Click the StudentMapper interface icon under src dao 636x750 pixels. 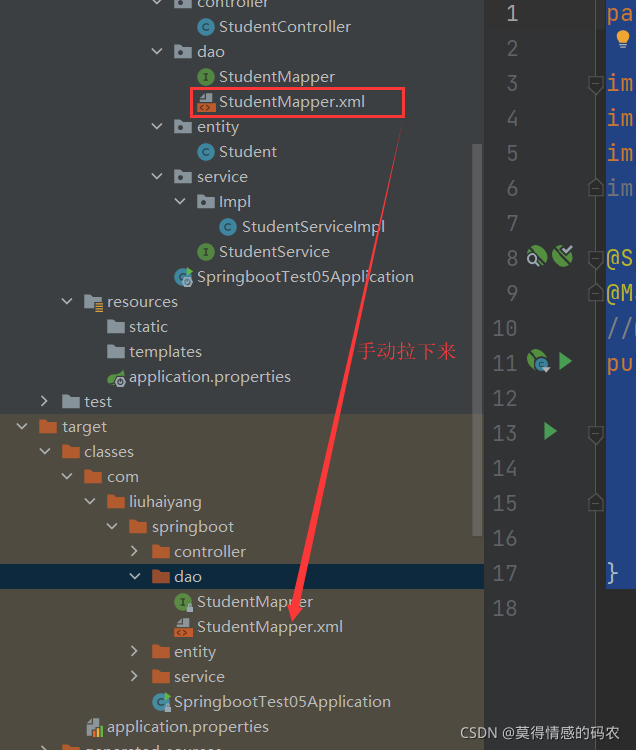pyautogui.click(x=206, y=77)
